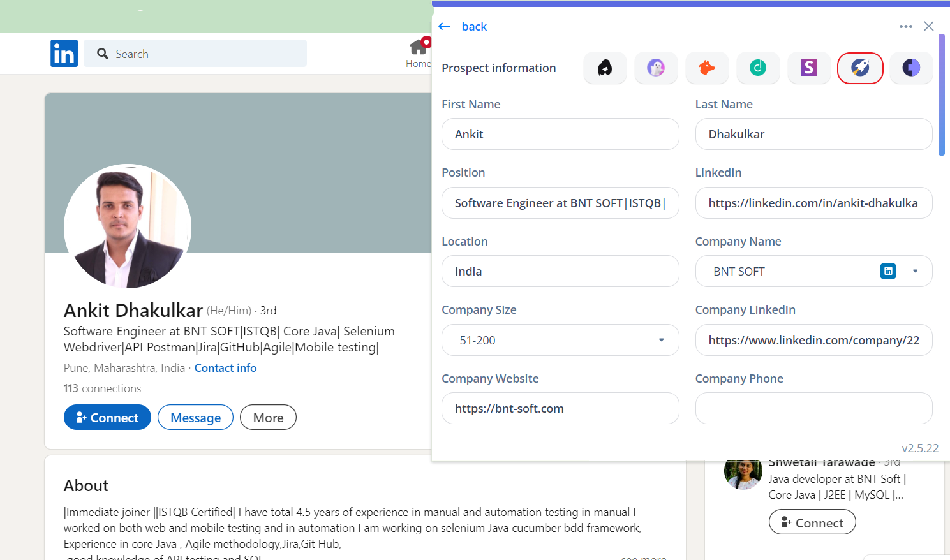Image resolution: width=950 pixels, height=560 pixels.
Task: Open the Contact info link
Action: click(225, 368)
